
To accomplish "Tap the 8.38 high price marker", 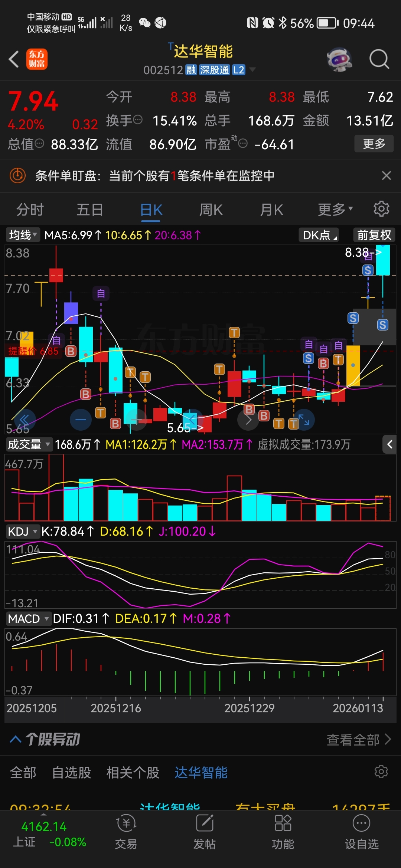I will (x=363, y=253).
